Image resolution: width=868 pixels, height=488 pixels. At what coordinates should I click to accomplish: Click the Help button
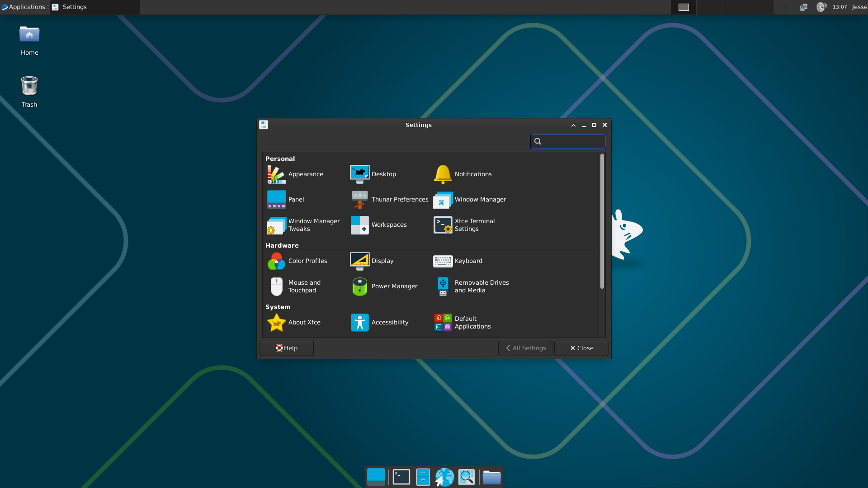coord(287,348)
